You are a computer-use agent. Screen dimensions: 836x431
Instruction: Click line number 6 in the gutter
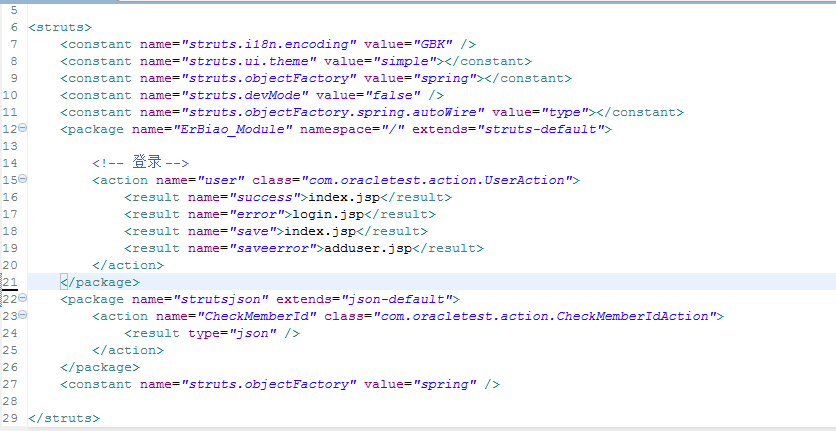[14, 27]
